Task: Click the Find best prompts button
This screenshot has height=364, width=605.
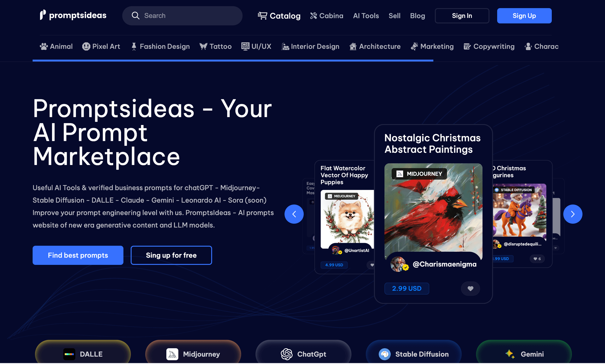Action: point(78,255)
